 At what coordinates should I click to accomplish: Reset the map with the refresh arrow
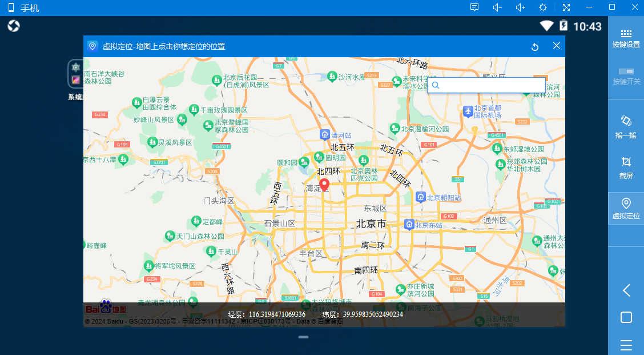coord(535,47)
